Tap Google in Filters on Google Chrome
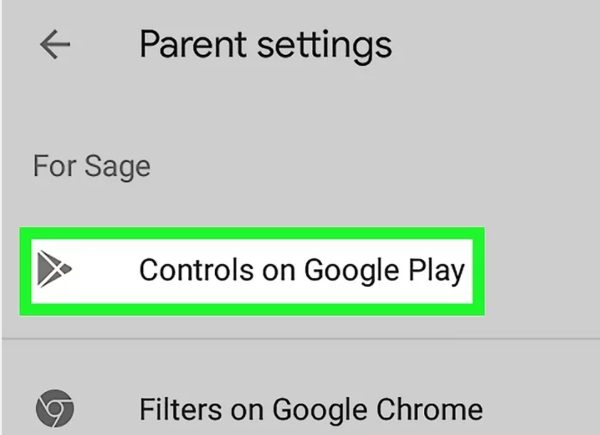Image resolution: width=600 pixels, height=435 pixels. [x=320, y=411]
